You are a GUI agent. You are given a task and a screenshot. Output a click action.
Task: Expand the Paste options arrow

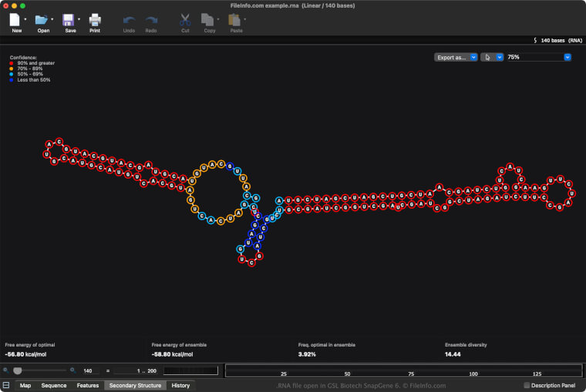click(244, 19)
